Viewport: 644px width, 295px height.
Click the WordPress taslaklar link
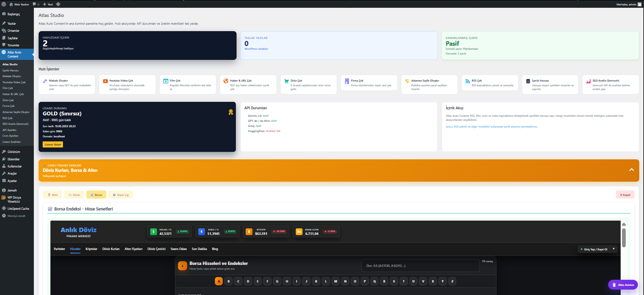point(256,49)
